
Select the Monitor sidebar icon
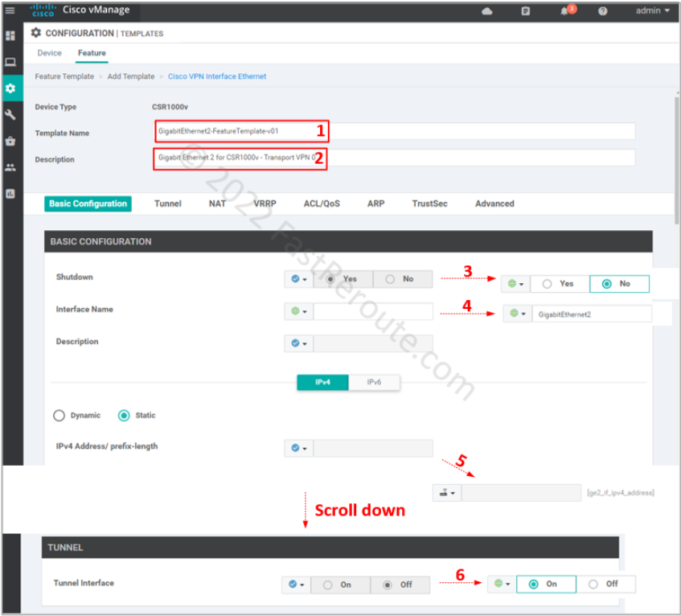(x=11, y=62)
